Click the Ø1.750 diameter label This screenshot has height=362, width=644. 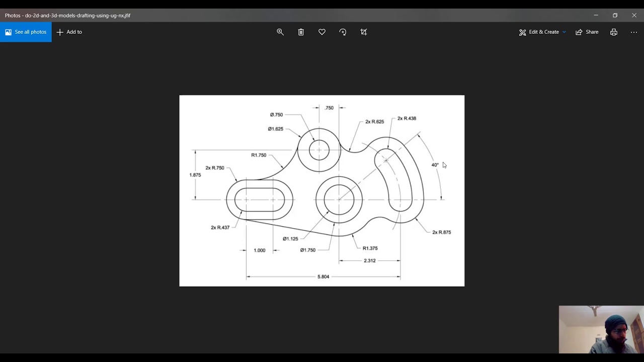pyautogui.click(x=308, y=250)
